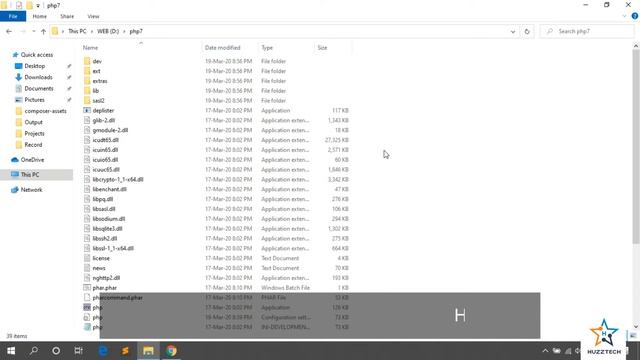Select Quick access in the navigation pane
This screenshot has width=640, height=360.
point(37,55)
